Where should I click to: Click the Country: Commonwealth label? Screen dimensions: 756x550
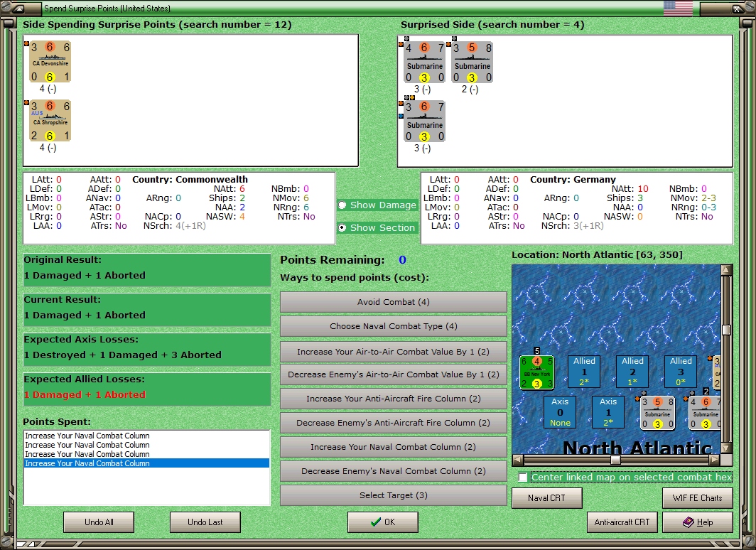(x=190, y=179)
